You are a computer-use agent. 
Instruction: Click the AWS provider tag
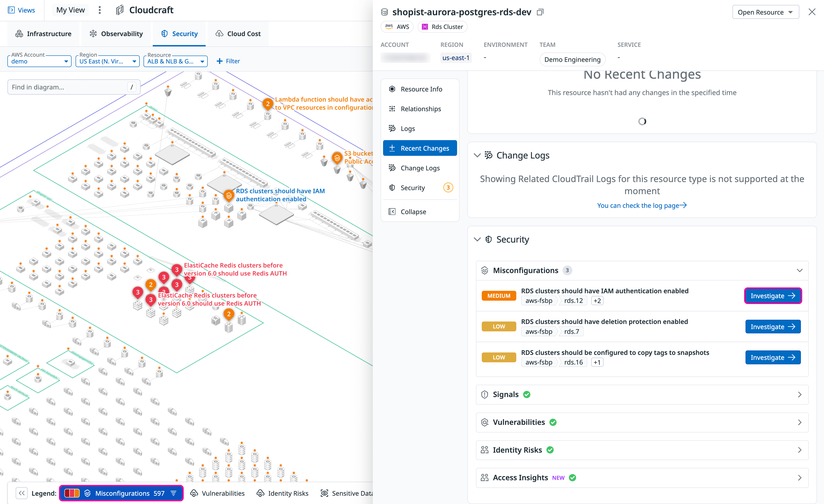397,27
